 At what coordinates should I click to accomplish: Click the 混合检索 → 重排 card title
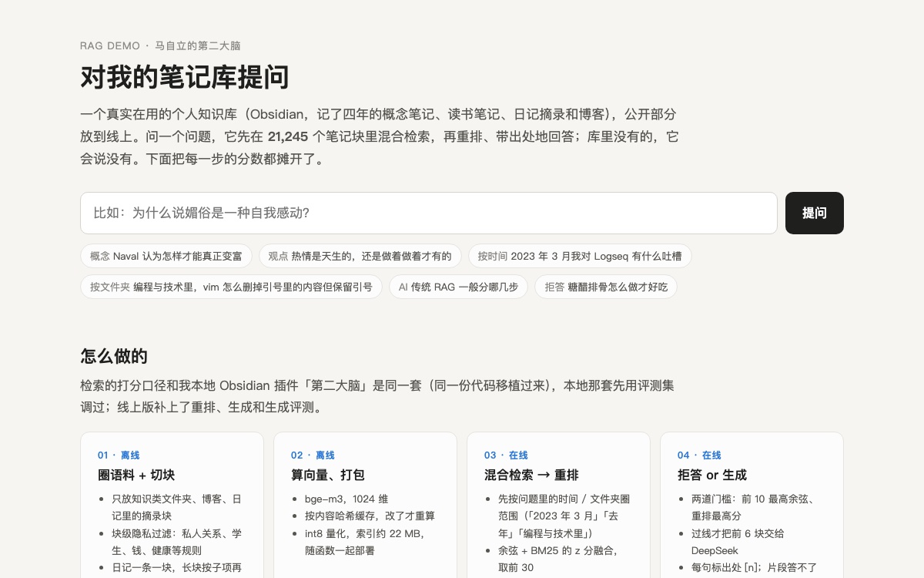[531, 475]
